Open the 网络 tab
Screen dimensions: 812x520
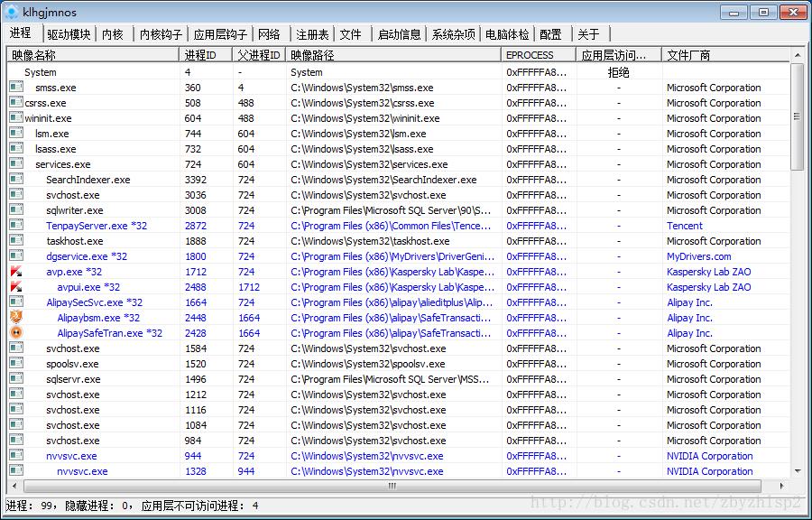(269, 34)
